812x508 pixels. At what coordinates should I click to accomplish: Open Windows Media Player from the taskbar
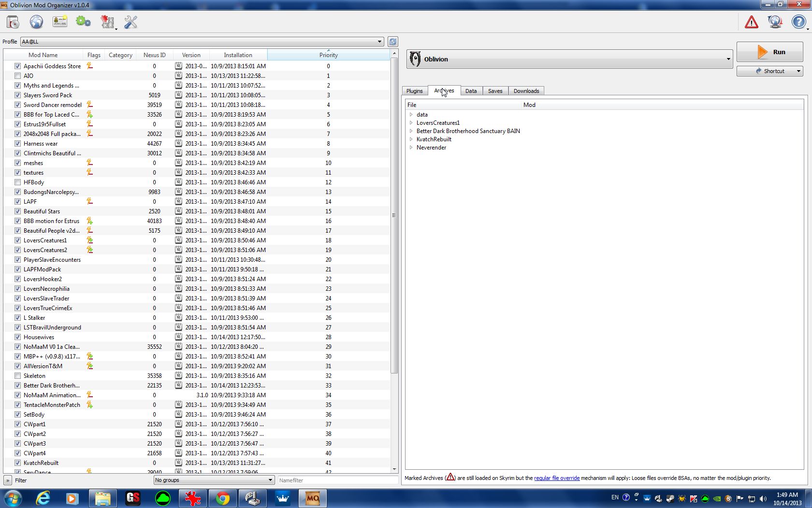[x=72, y=498]
